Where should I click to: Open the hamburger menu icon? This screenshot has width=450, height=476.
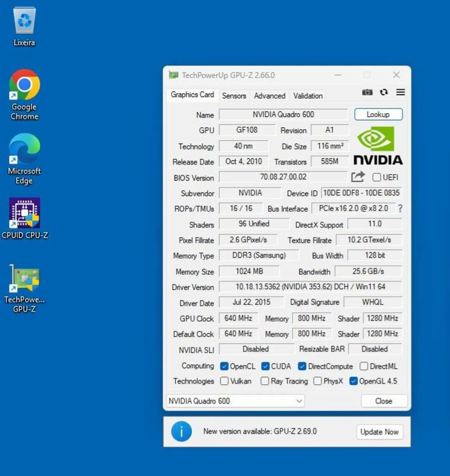click(x=400, y=92)
